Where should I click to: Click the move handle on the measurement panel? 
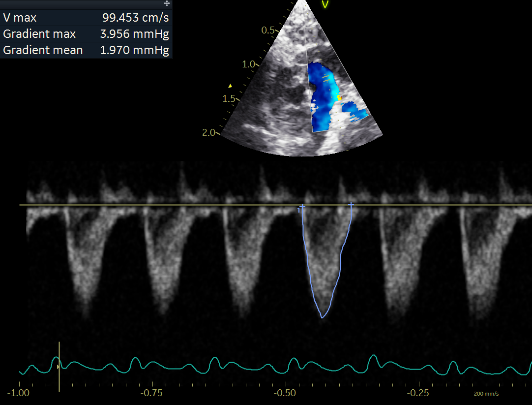pyautogui.click(x=167, y=3)
